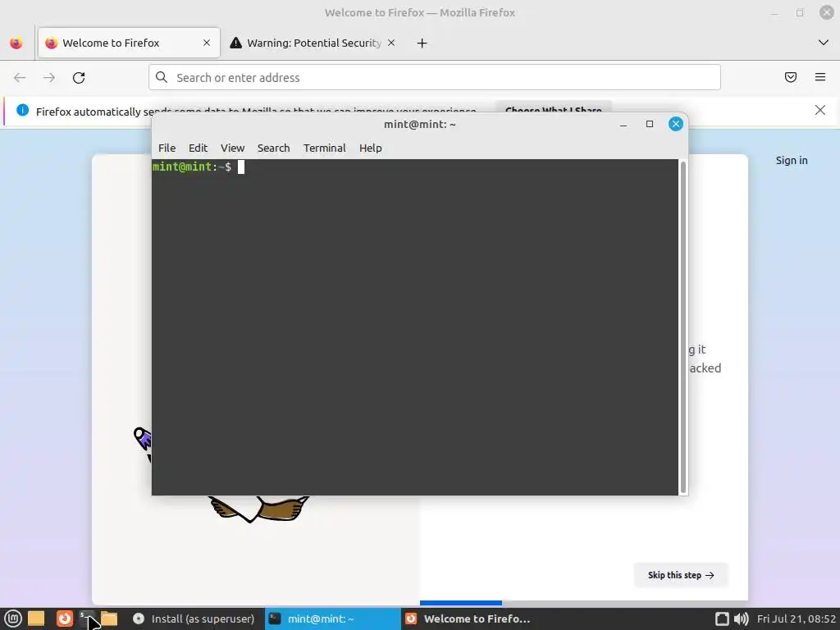
Task: Open the clock calendar showing Fri Jul 21
Action: click(796, 619)
